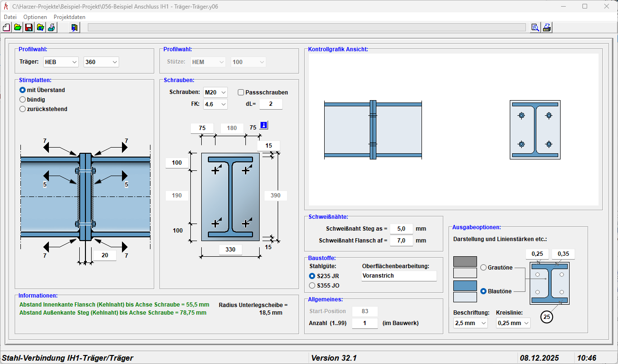618x364 pixels.
Task: Click the Schweißnaht Steg as input field
Action: [x=401, y=229]
